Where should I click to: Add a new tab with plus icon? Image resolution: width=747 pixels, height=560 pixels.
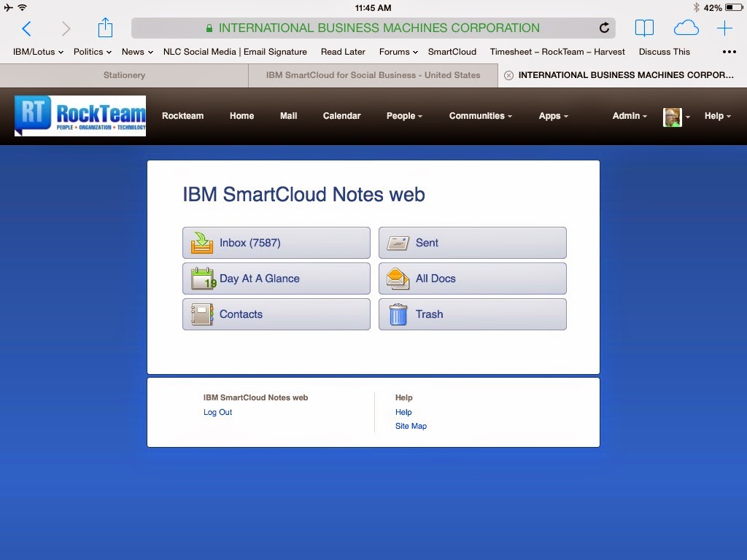724,28
